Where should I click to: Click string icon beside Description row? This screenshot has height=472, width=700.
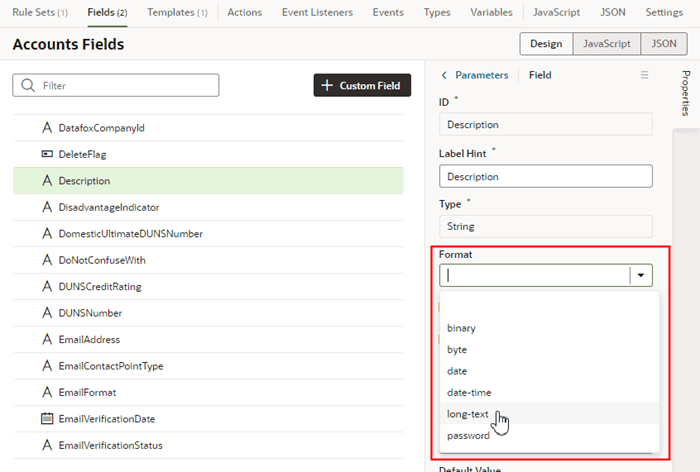[x=47, y=180]
